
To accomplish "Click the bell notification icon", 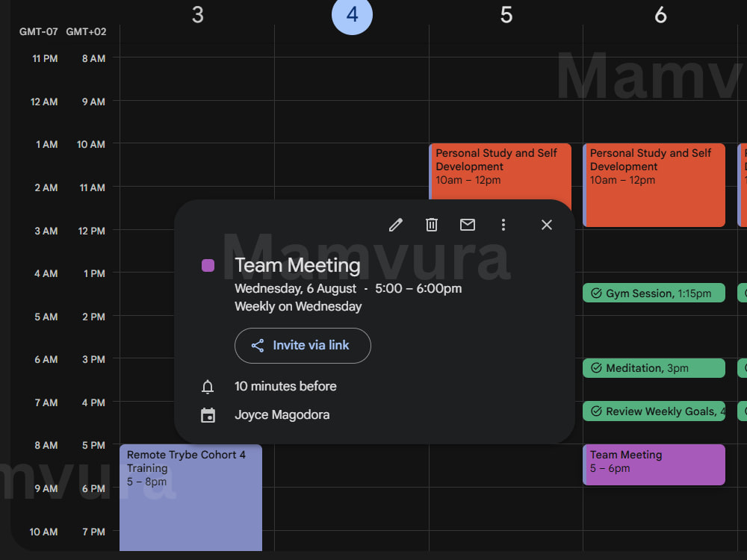I will point(208,387).
